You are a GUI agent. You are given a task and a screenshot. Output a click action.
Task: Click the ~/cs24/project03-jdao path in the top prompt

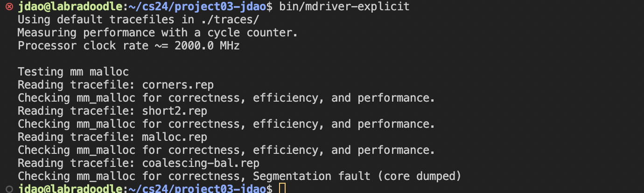194,7
